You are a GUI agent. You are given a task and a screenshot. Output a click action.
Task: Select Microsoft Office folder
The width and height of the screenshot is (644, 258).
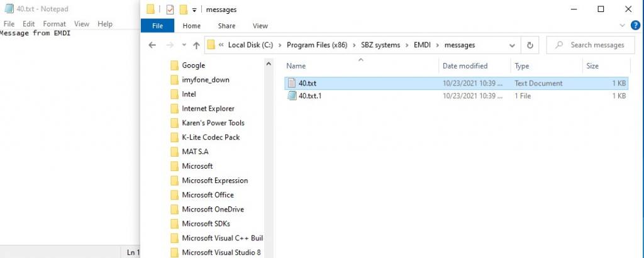tap(208, 194)
